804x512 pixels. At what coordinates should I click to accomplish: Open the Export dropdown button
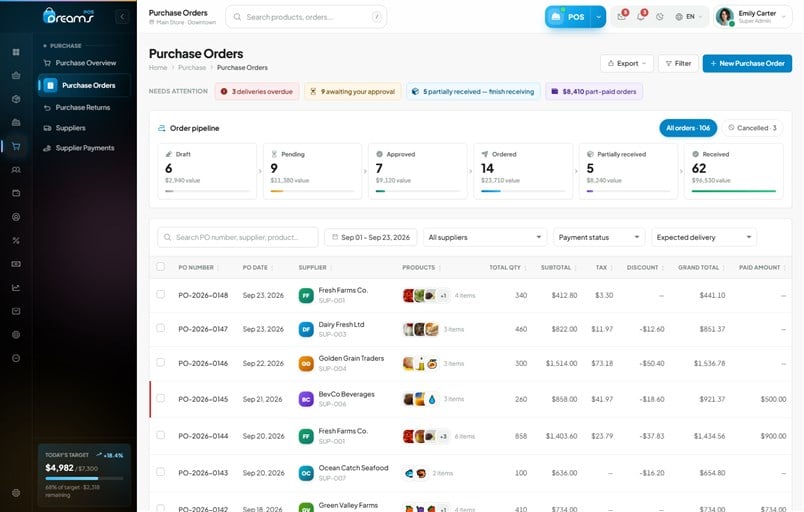point(627,64)
